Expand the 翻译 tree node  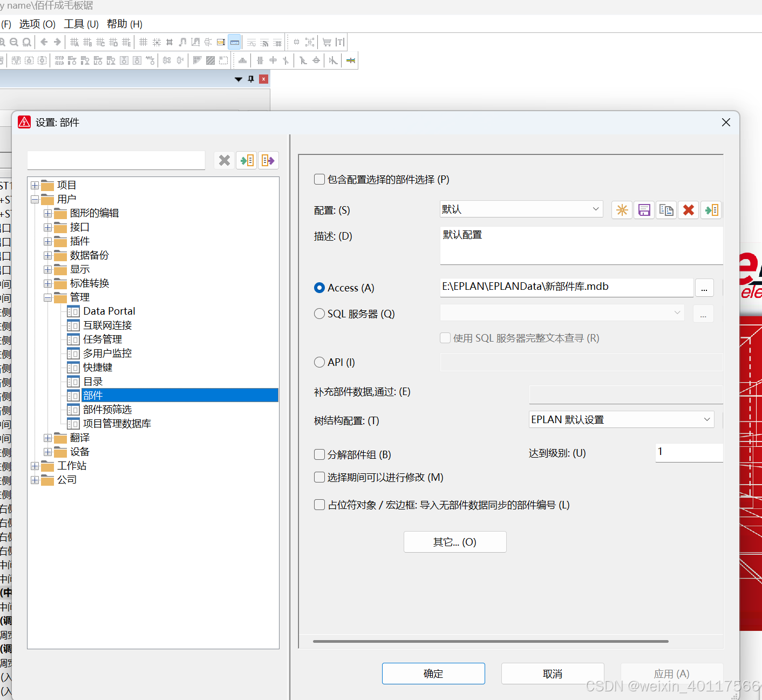[48, 438]
